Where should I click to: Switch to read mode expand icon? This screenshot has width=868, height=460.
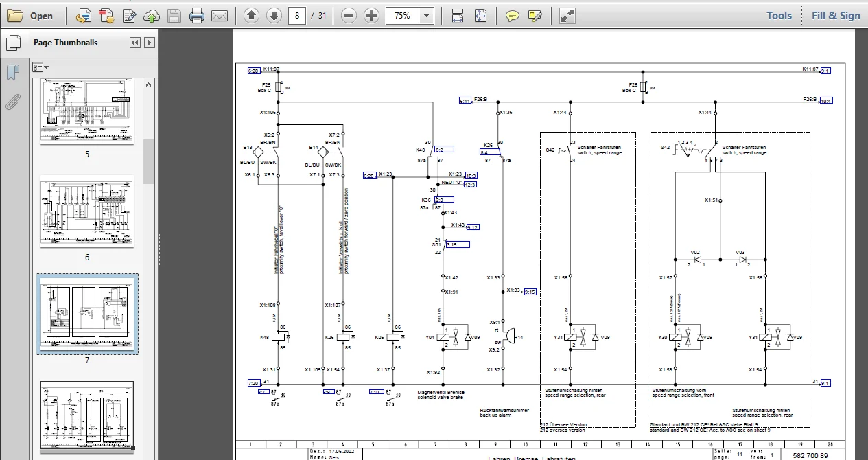[x=567, y=15]
